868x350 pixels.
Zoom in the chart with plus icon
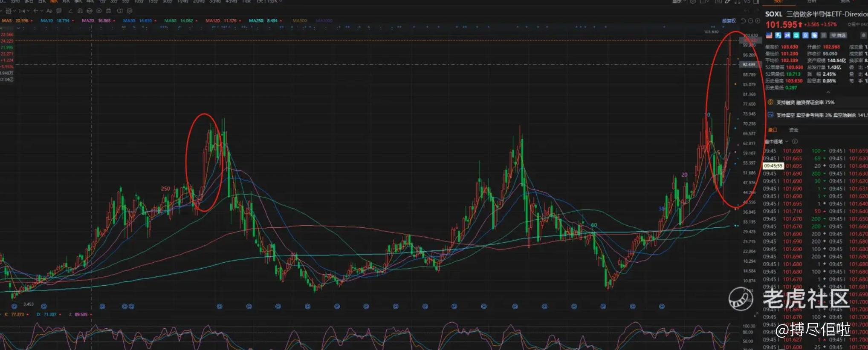758,21
